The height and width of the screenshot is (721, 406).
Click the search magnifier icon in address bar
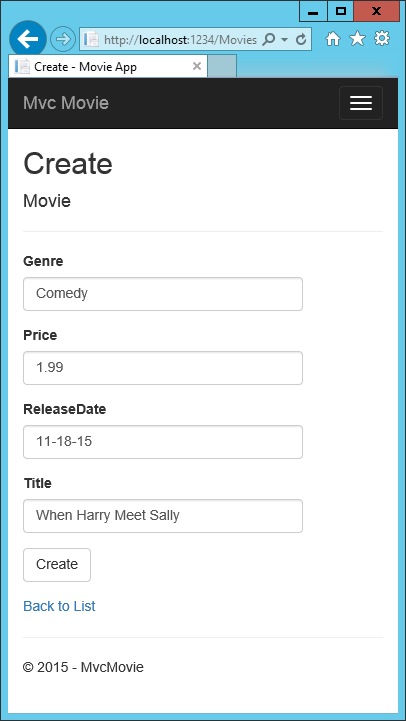[x=268, y=40]
